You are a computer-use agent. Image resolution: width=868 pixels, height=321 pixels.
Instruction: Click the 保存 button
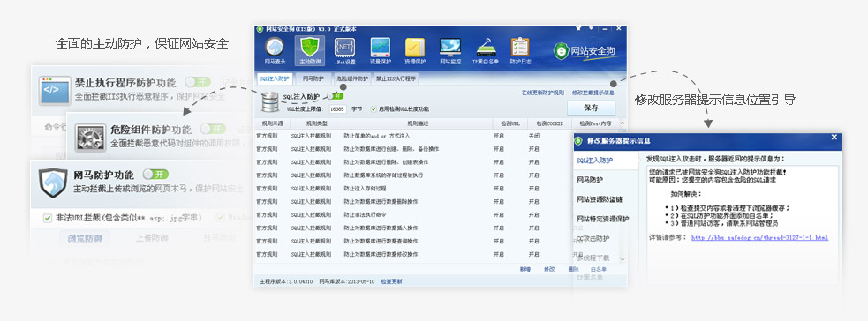click(592, 108)
